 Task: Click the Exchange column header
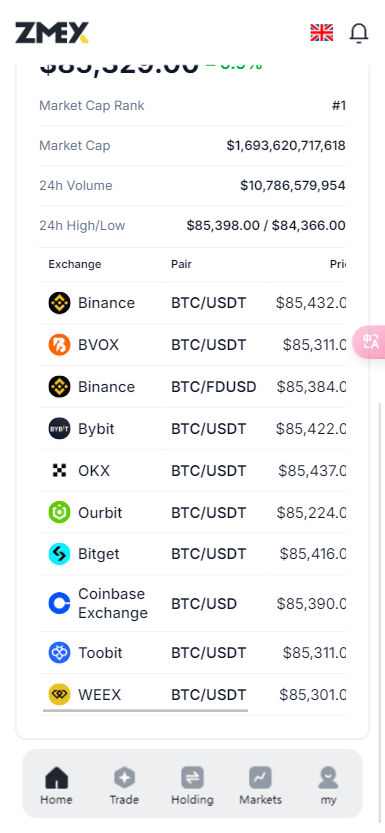pos(75,264)
